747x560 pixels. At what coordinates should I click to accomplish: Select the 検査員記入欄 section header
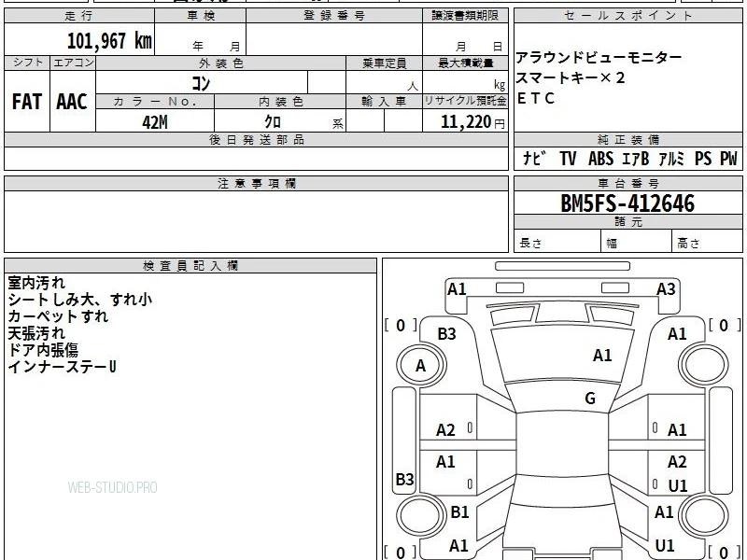(x=190, y=266)
